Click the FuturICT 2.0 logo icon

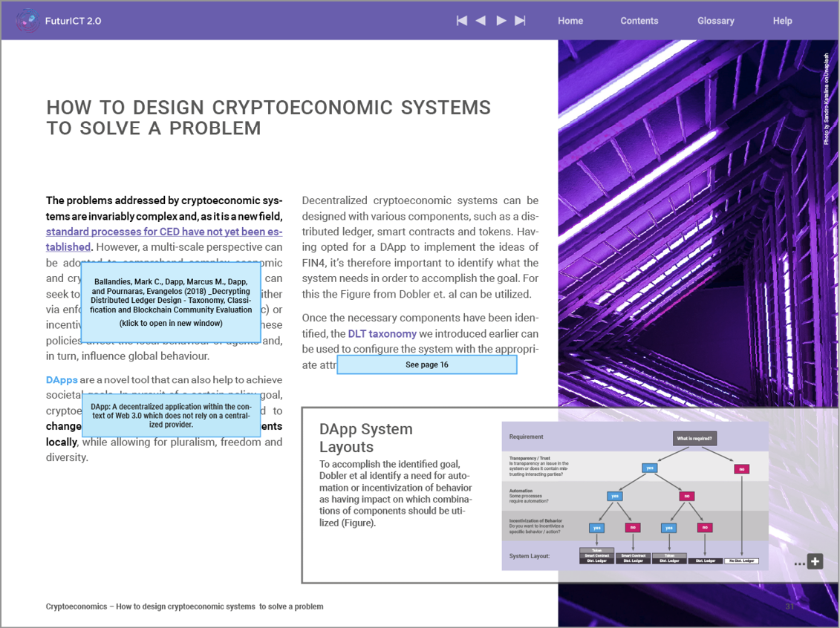(x=27, y=21)
